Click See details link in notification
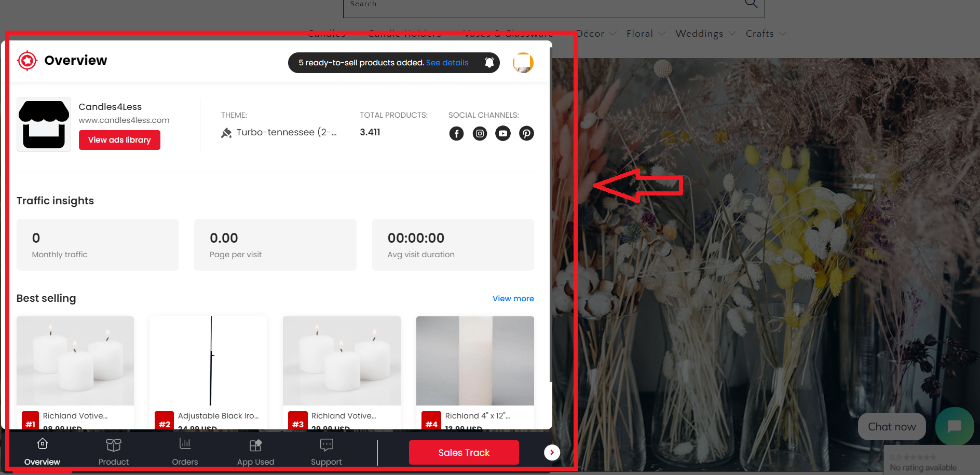Screen dimensions: 980x475 (x=447, y=63)
